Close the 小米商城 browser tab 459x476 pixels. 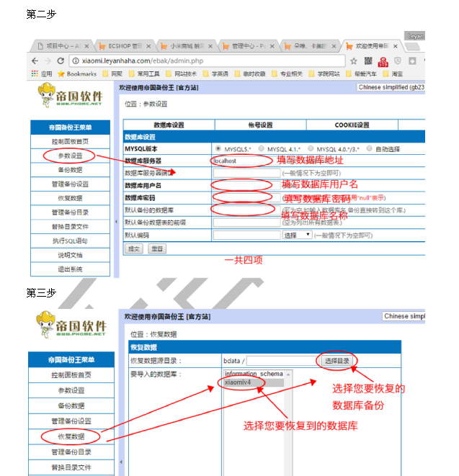(x=210, y=46)
